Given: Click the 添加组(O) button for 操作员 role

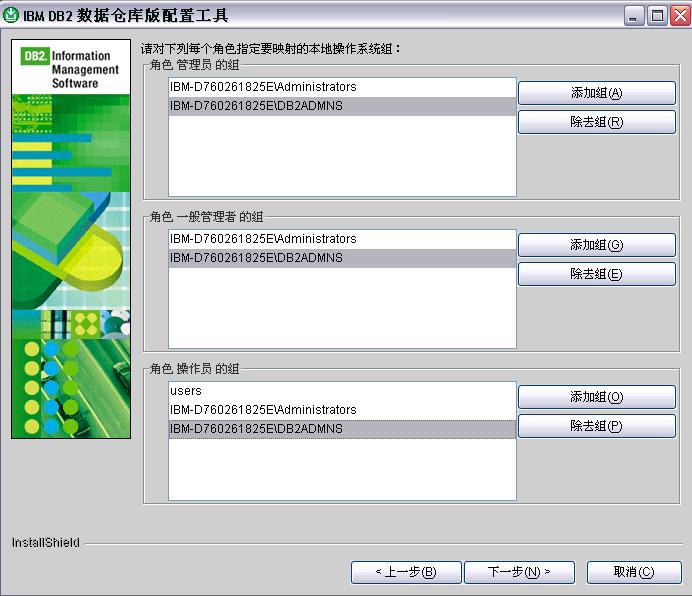Looking at the screenshot, I should [597, 397].
